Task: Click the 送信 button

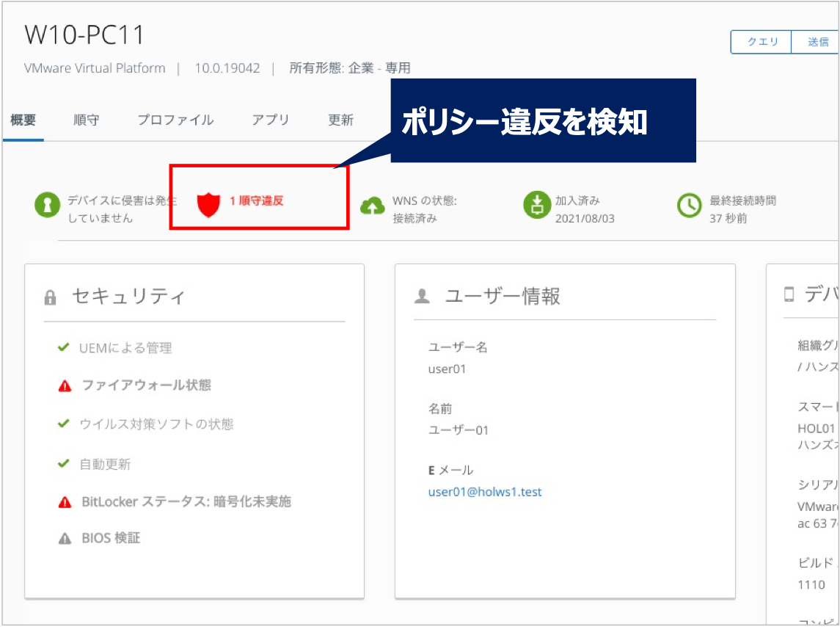Action: click(x=817, y=42)
